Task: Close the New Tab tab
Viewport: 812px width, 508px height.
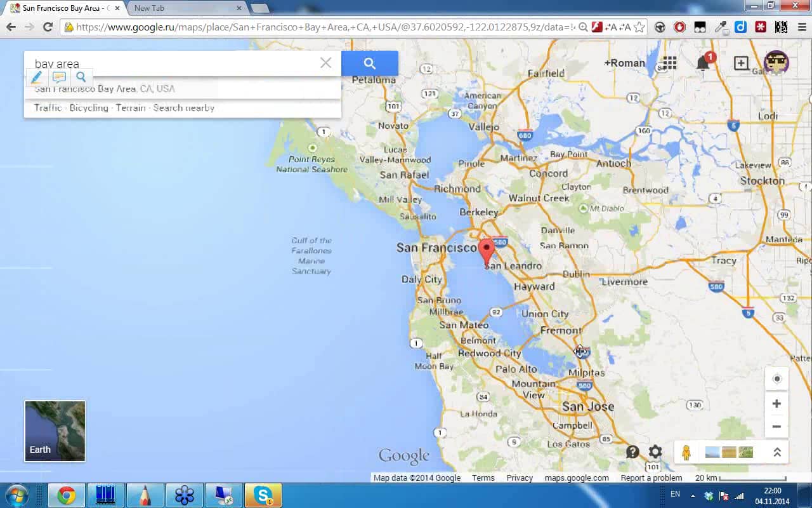Action: (x=239, y=8)
